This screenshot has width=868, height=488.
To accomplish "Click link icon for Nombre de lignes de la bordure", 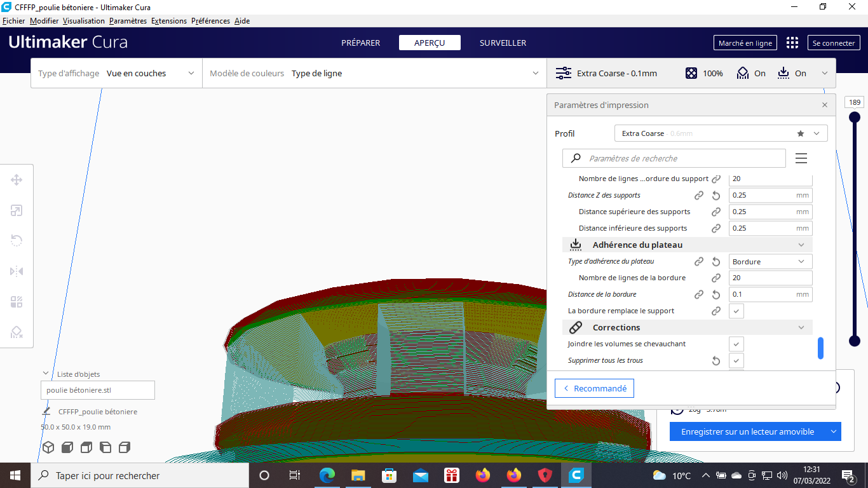I will 716,278.
